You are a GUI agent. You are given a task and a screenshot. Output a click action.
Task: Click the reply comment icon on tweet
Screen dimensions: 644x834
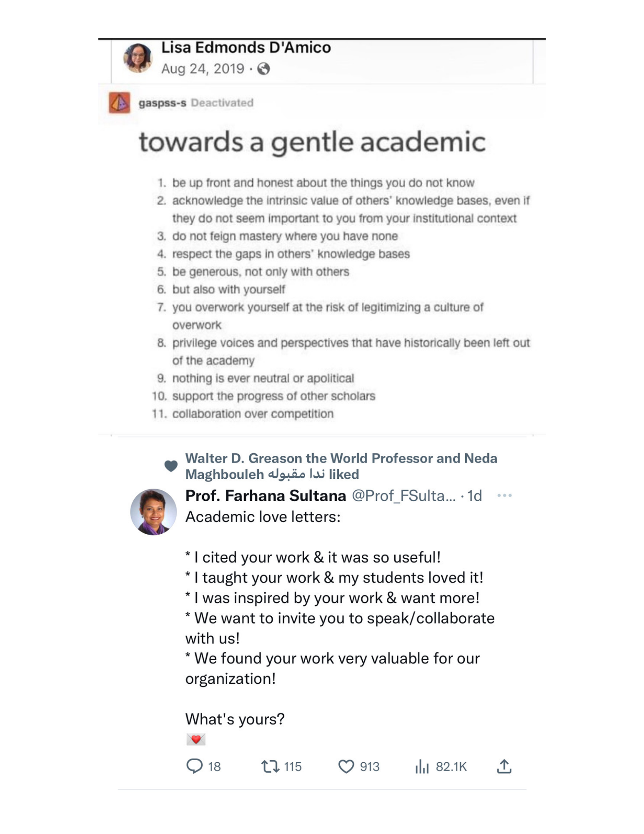click(194, 766)
